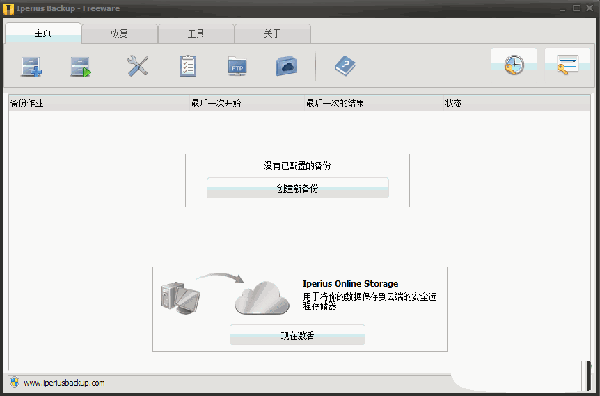Open general settings via wrench and screwdriver icon
Screen dimensions: 600x396
(x=137, y=66)
